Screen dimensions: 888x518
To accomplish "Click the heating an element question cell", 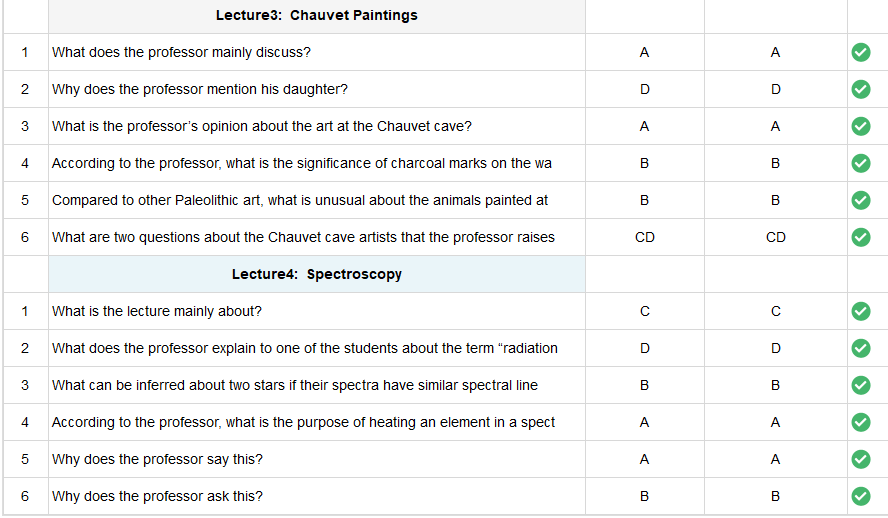I will click(x=317, y=422).
